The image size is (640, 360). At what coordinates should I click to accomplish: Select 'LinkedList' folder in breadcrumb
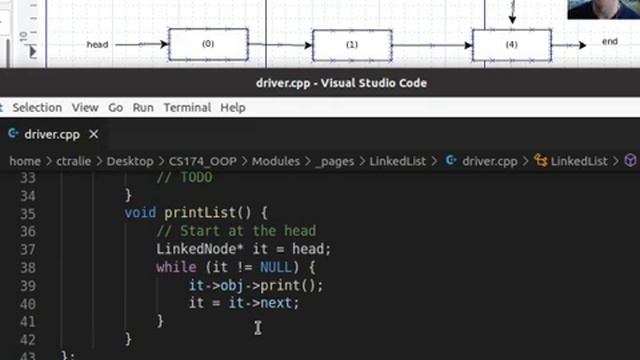pos(398,161)
